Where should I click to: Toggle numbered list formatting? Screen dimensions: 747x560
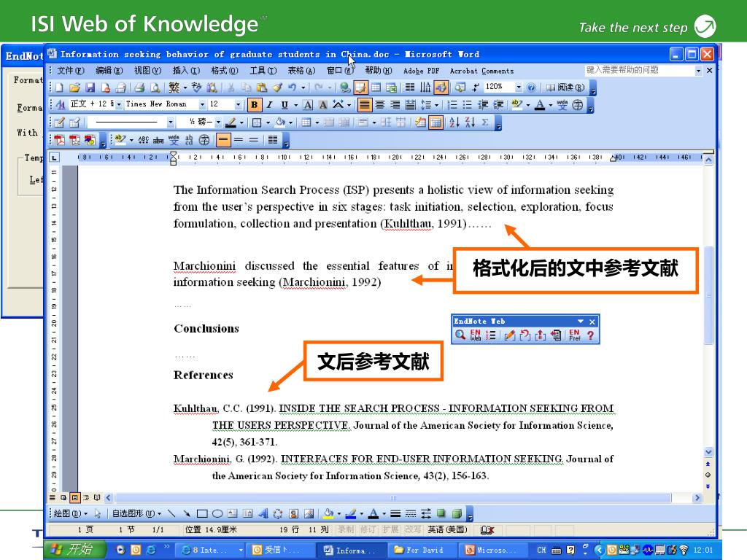[x=452, y=105]
